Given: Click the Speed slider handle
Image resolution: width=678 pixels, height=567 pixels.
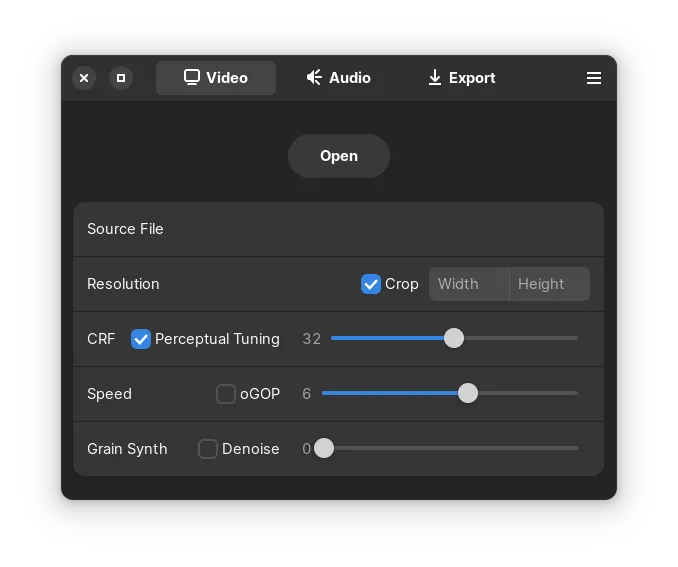Looking at the screenshot, I should point(468,393).
